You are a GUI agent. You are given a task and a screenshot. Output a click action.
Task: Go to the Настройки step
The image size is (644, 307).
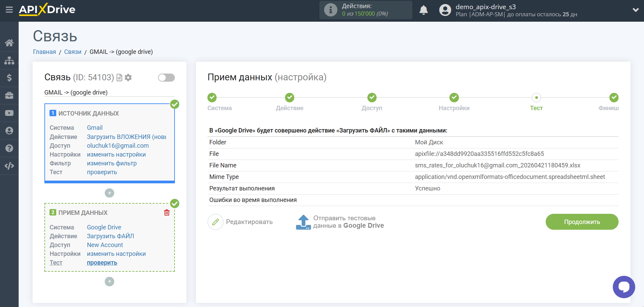(454, 102)
